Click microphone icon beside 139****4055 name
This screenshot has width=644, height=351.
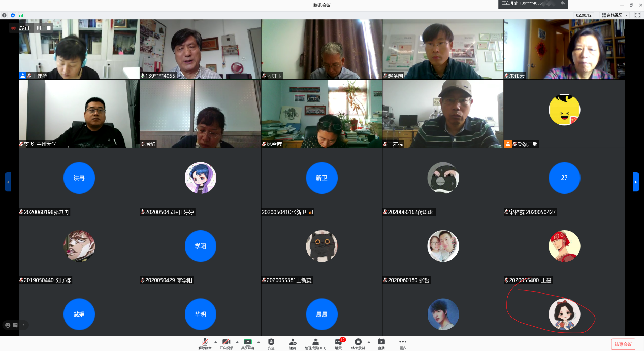coord(143,76)
